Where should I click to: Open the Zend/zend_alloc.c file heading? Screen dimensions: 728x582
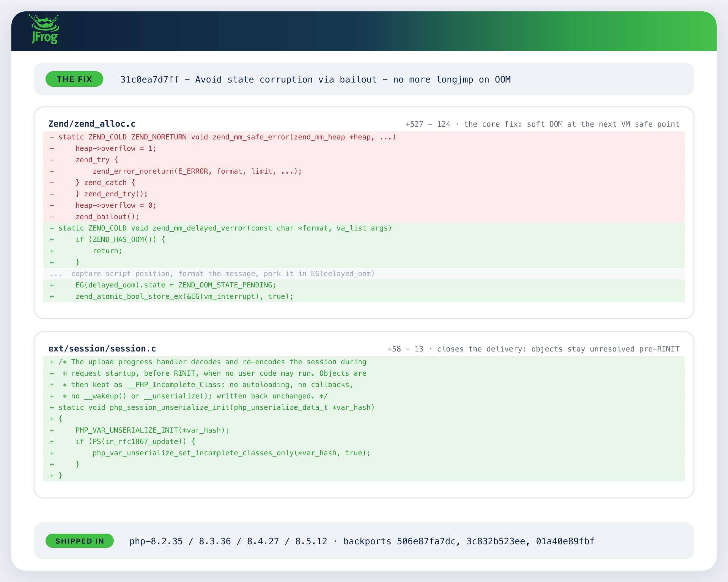pos(92,124)
